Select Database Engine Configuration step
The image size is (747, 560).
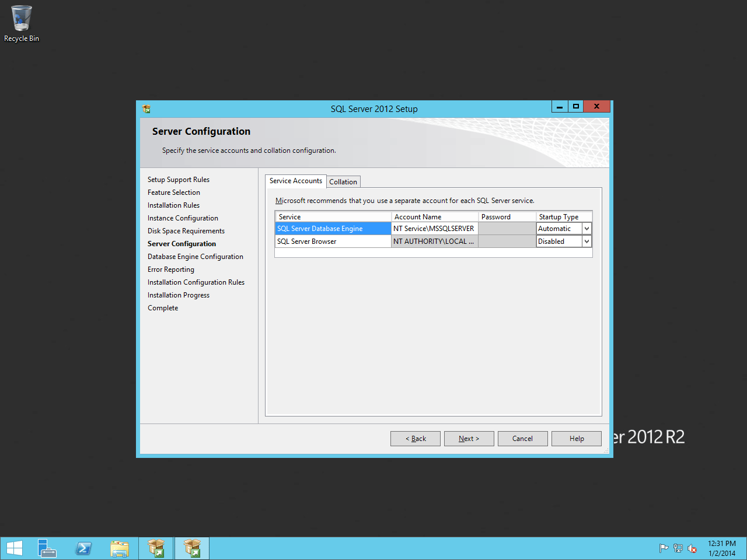196,257
